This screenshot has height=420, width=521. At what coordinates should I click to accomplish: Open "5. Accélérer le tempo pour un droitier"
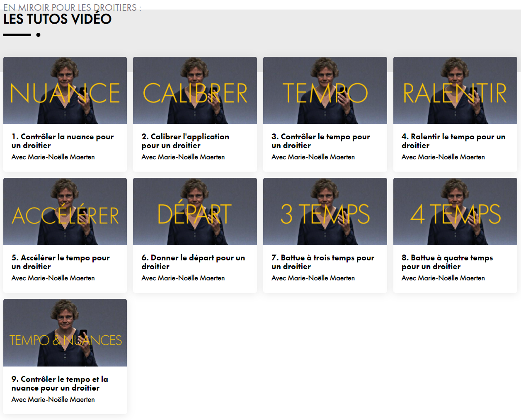click(61, 262)
